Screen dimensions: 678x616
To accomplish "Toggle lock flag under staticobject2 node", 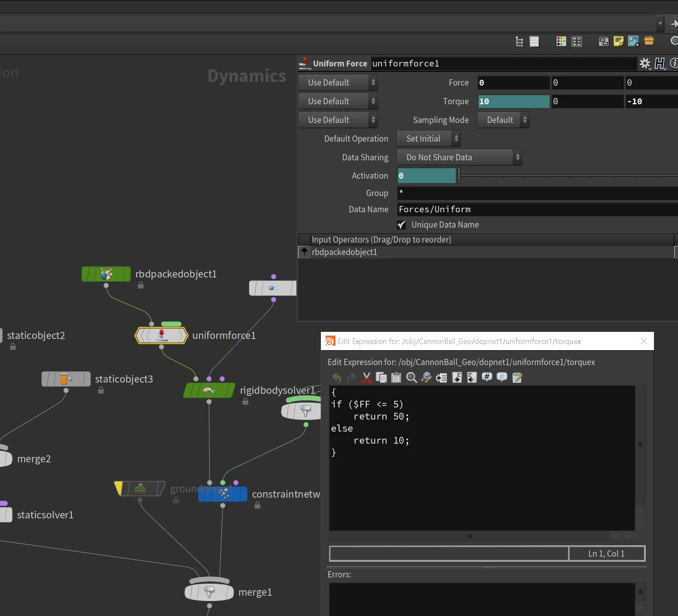I will click(x=13, y=346).
